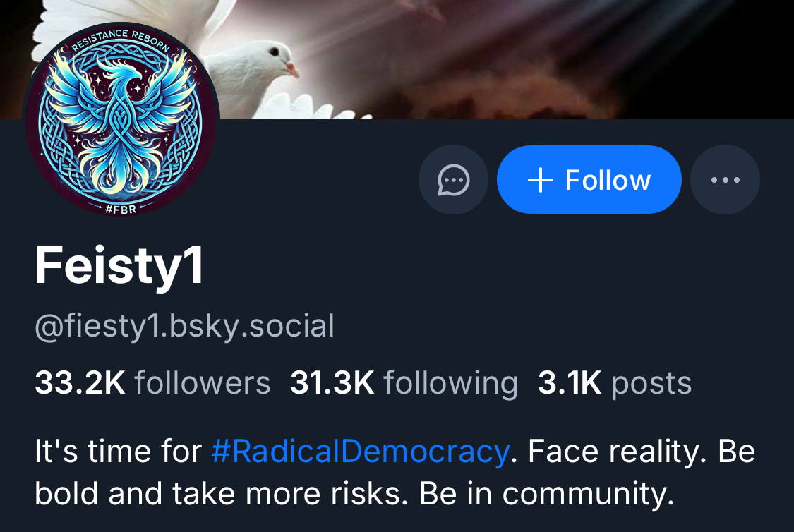The width and height of the screenshot is (794, 532).
Task: Click the blue Follow button
Action: pos(589,180)
